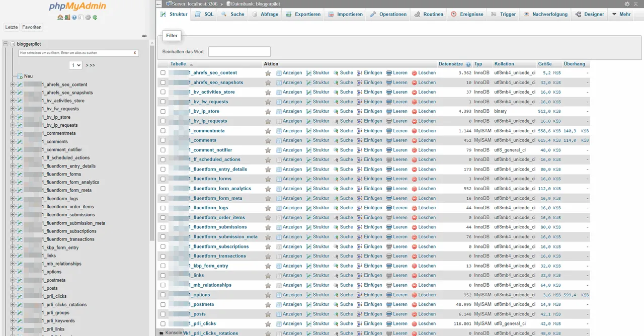This screenshot has width=644, height=336.
Task: Click favorite star for 1_fluentform_forms row
Action: point(268,179)
